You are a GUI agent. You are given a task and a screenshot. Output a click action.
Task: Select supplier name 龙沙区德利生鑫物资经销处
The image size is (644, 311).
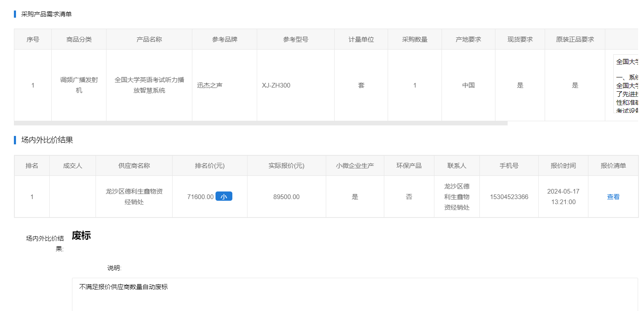pyautogui.click(x=134, y=197)
